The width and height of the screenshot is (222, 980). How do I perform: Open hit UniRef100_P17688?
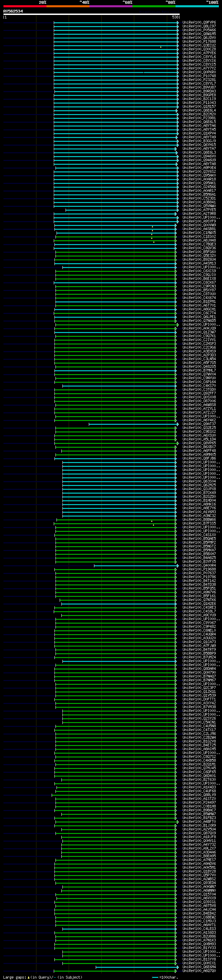coord(199,41)
